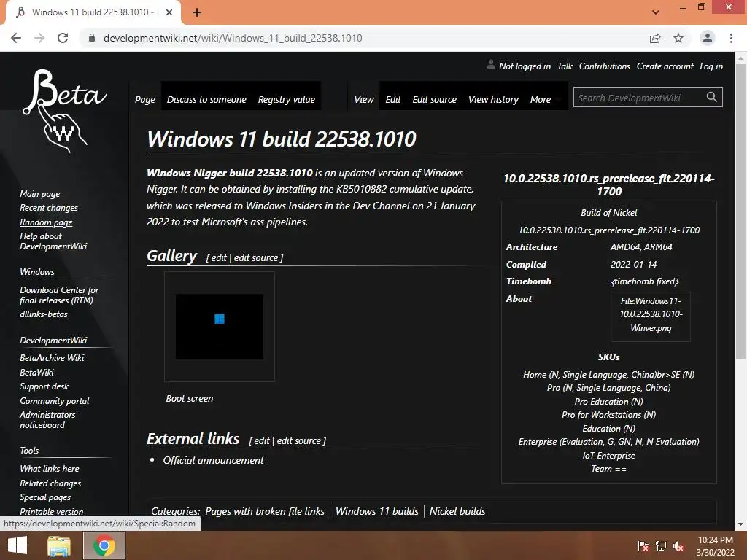Click the browser forward arrow
The image size is (747, 560).
pyautogui.click(x=39, y=38)
